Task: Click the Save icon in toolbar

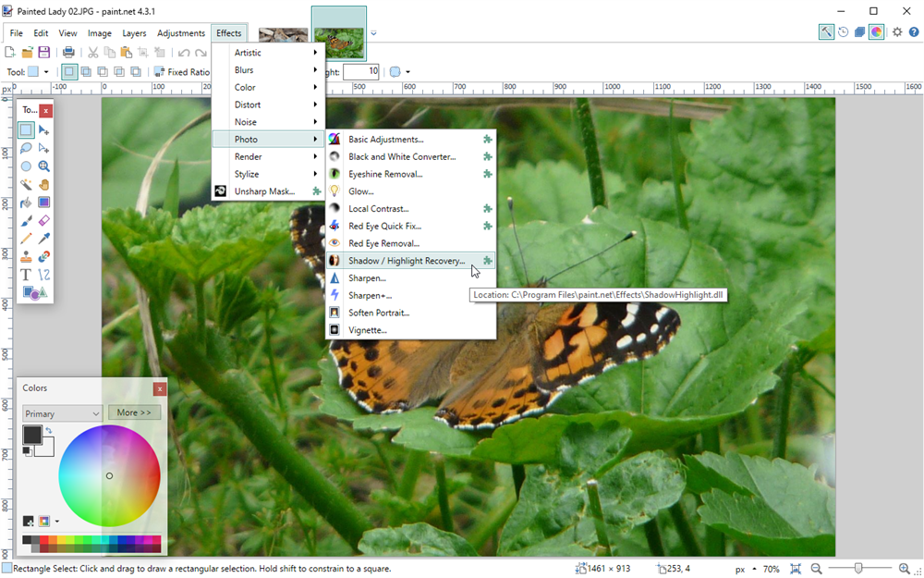Action: pos(43,53)
